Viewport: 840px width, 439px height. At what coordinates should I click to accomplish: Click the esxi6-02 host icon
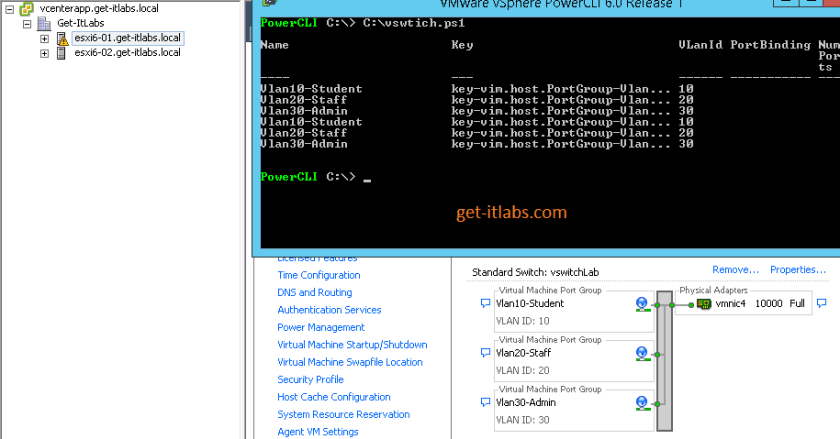tap(61, 53)
